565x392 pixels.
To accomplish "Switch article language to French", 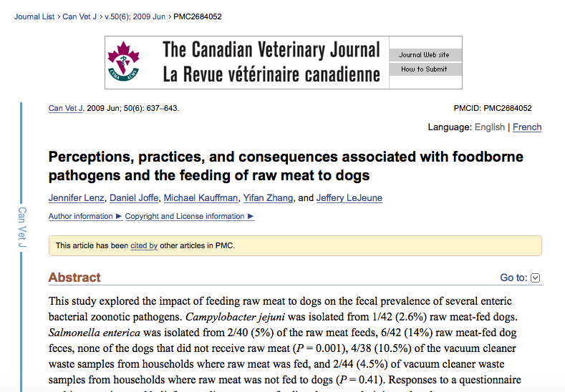I will pos(527,127).
